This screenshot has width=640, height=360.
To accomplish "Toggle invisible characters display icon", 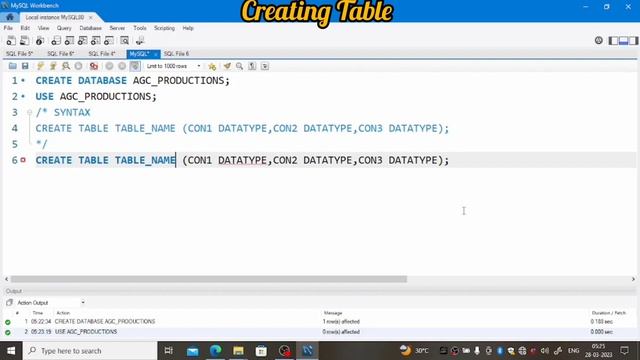I will [x=252, y=66].
